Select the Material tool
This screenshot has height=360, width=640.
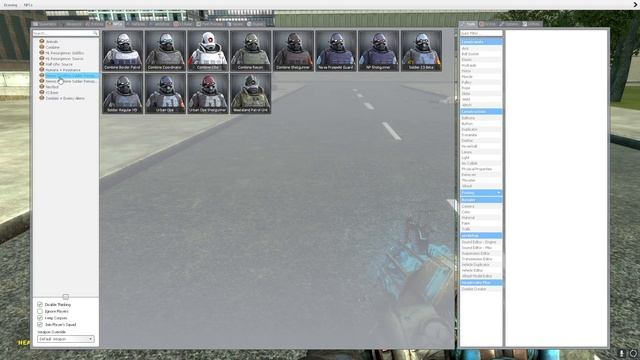pos(481,218)
